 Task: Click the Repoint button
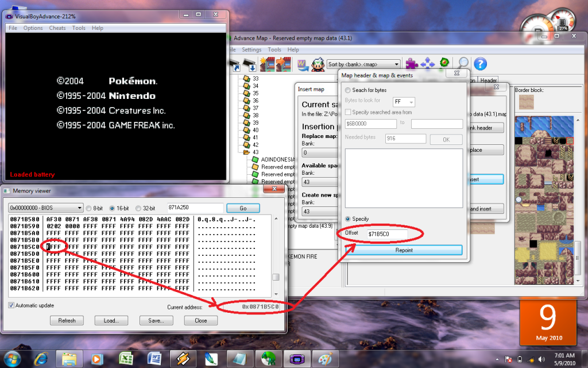(x=404, y=250)
